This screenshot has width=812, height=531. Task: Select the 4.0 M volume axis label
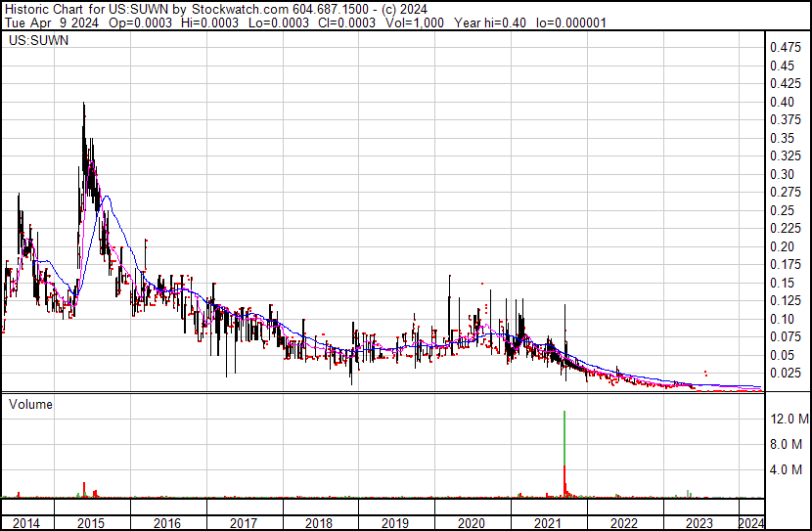point(786,469)
